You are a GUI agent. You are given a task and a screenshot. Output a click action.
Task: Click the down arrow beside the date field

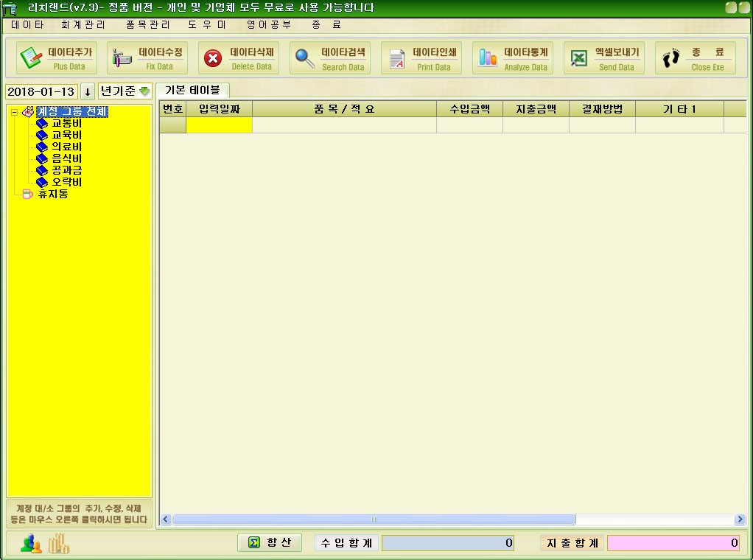pos(87,92)
